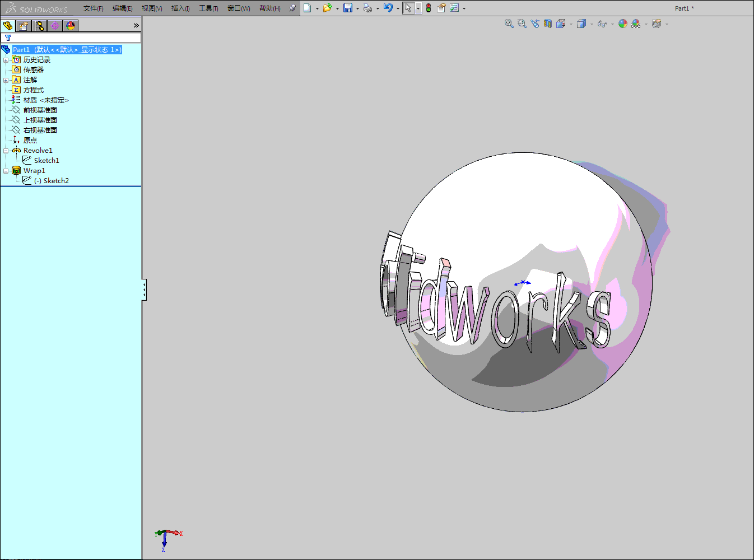Expand the Select tool dropdown arrow
Image resolution: width=754 pixels, height=560 pixels.
418,8
